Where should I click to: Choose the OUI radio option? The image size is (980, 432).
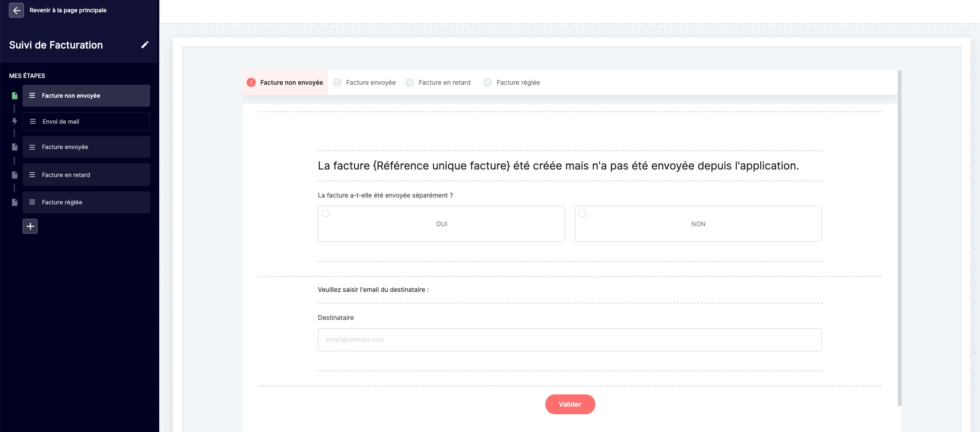point(441,224)
